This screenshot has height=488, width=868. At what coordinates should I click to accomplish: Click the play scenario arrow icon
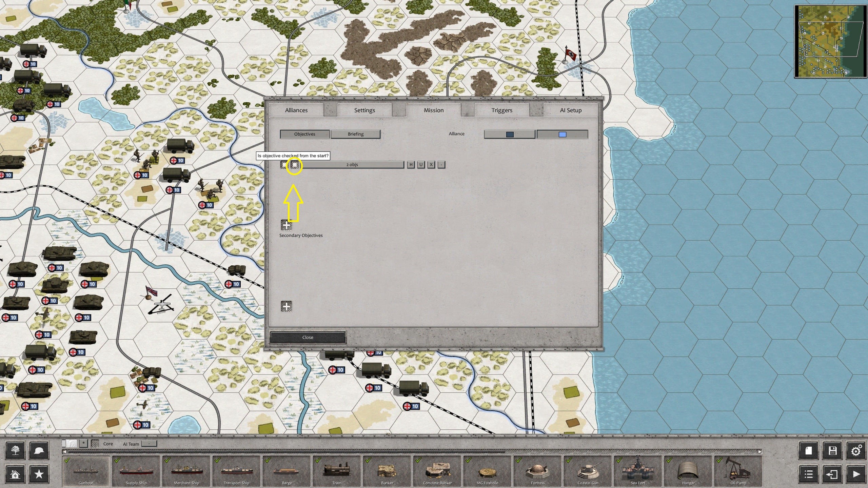tap(856, 474)
